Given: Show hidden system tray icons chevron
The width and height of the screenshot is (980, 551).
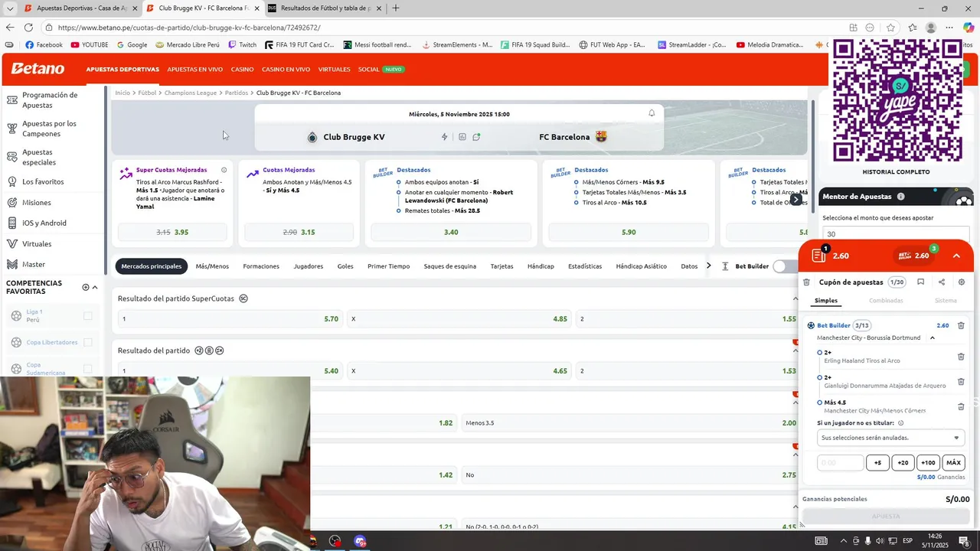Looking at the screenshot, I should [844, 541].
